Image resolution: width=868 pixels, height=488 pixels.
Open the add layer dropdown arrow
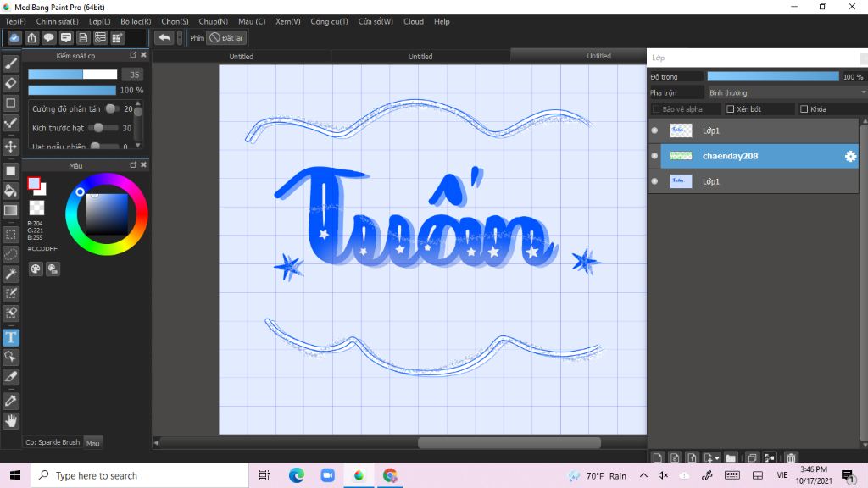[717, 458]
